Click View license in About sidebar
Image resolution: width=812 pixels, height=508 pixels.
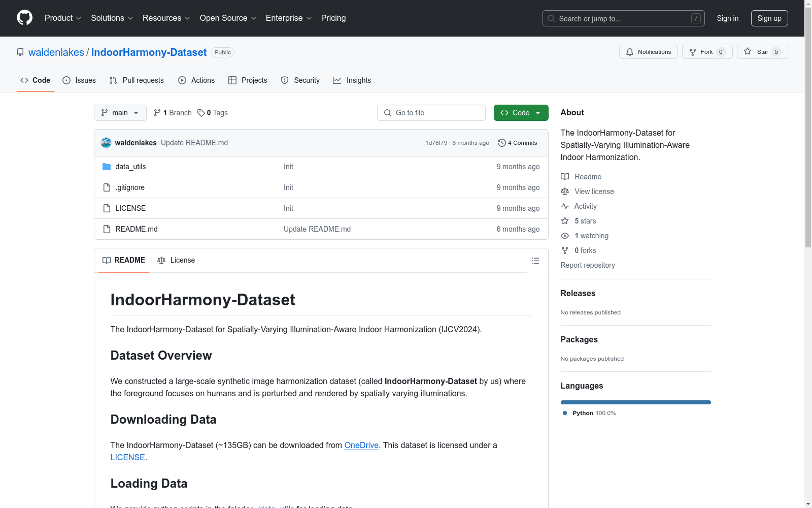coord(587,192)
